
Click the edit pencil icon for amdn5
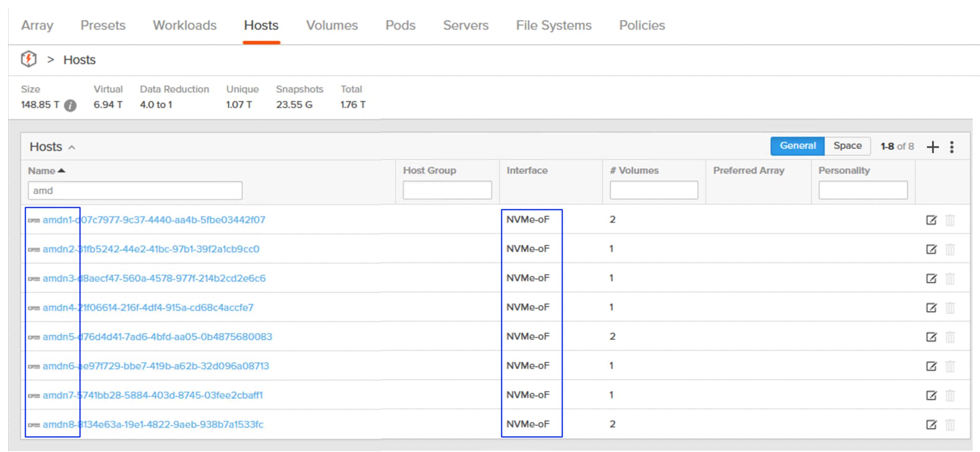[x=931, y=337]
